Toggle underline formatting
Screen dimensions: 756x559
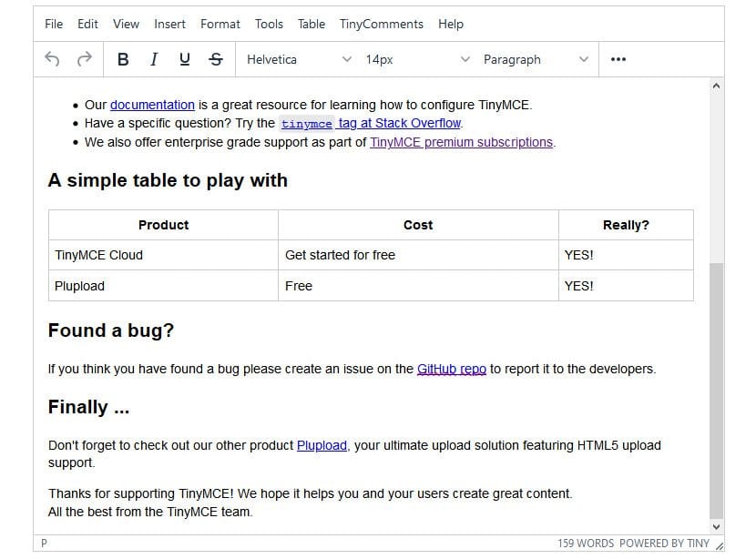point(185,59)
